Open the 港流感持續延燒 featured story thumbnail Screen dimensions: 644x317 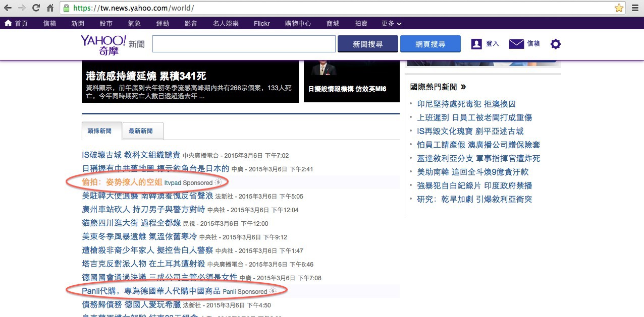pyautogui.click(x=190, y=81)
